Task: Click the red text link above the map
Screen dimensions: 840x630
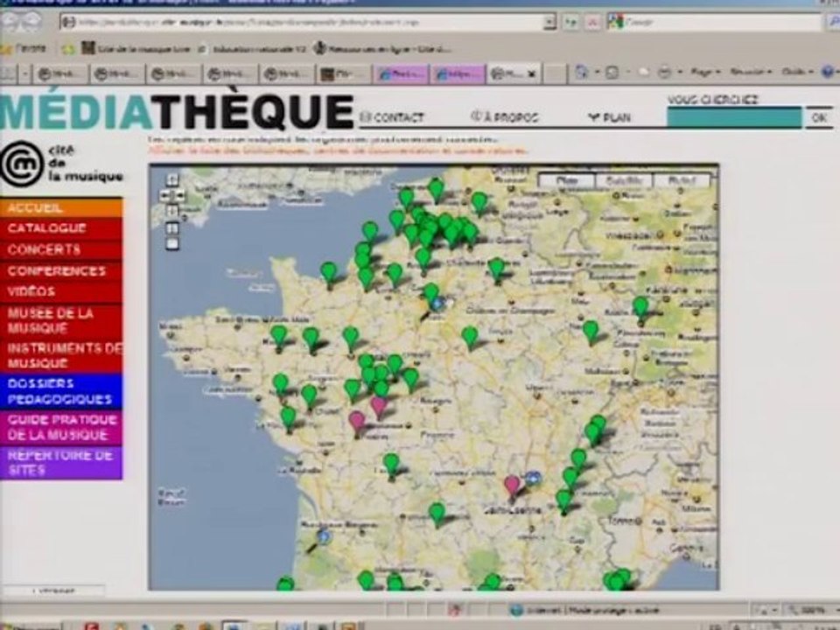Action: tap(338, 150)
